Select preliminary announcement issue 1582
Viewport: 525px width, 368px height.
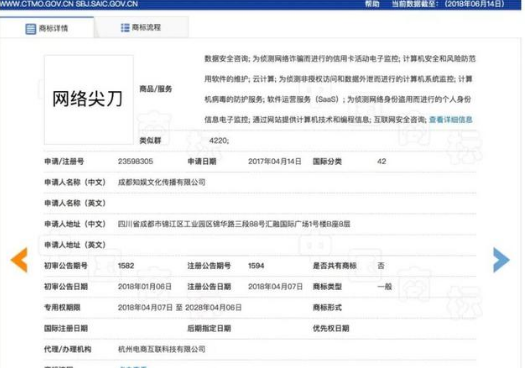point(126,266)
